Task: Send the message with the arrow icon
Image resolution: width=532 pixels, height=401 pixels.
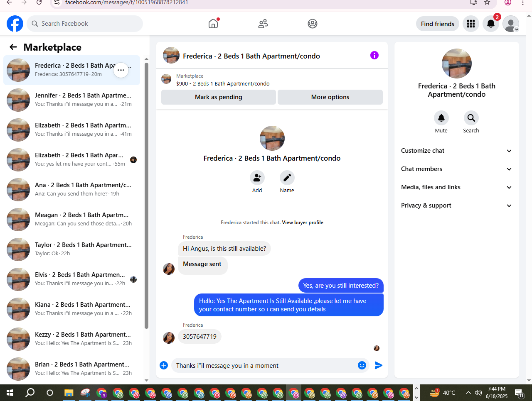Action: tap(379, 365)
